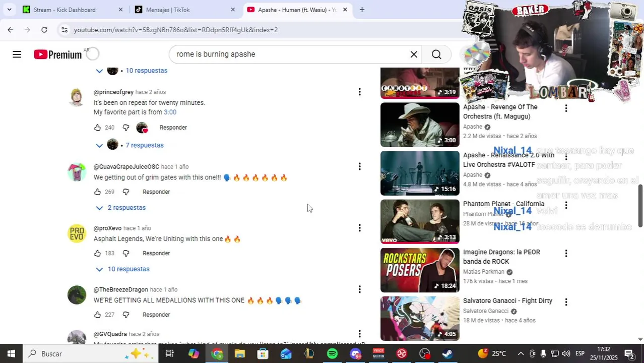
Task: Open options menu for princeofgrey comment
Action: (x=359, y=92)
